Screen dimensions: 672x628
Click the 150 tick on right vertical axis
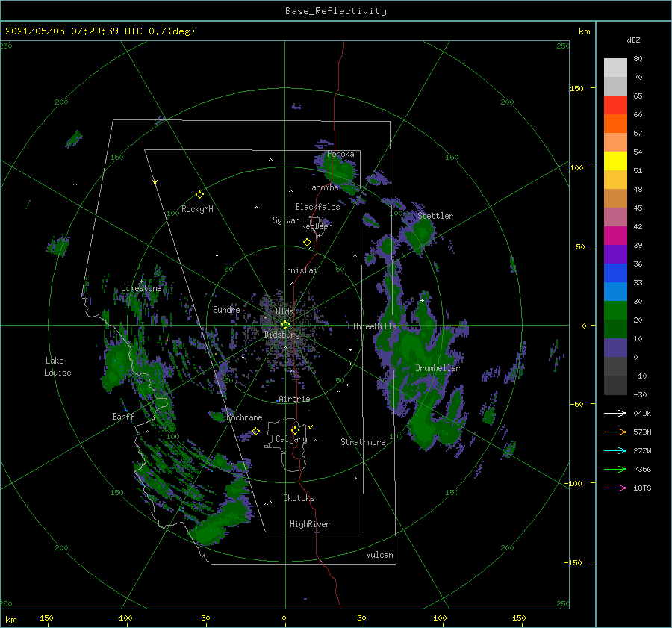576,88
